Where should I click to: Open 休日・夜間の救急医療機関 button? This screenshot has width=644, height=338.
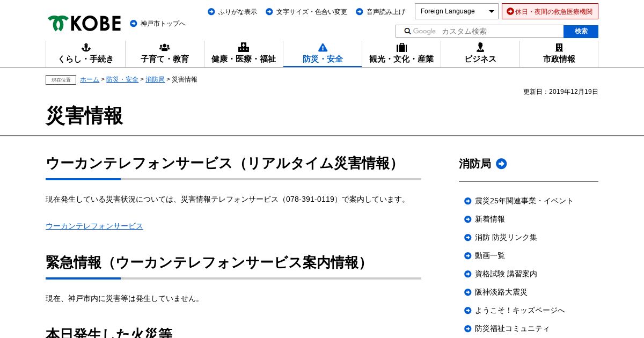[550, 11]
